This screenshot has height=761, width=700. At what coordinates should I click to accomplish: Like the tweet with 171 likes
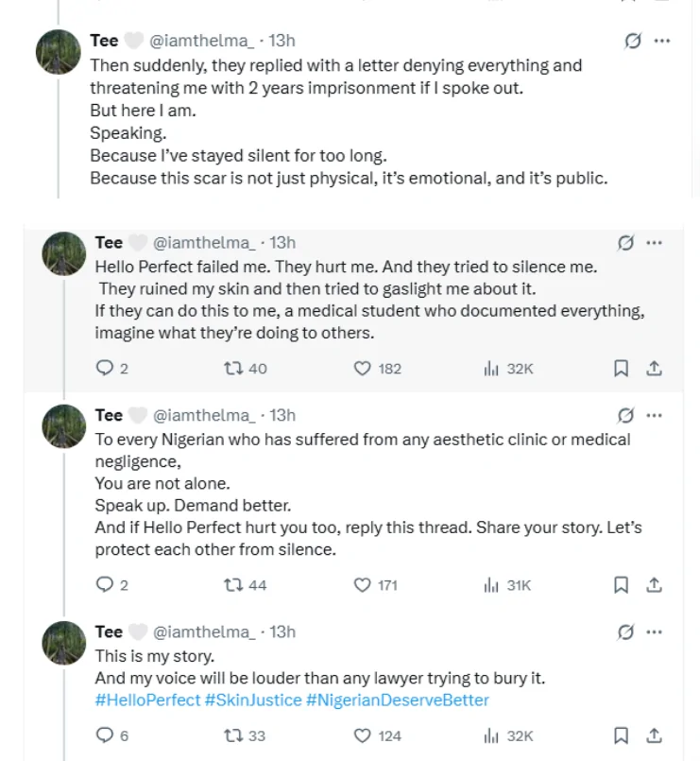pos(362,585)
